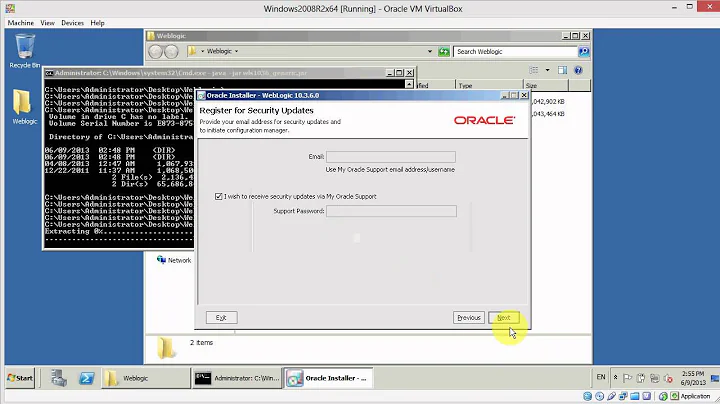Click the Next button in installer
Screen dimensions: 720x404
[504, 318]
